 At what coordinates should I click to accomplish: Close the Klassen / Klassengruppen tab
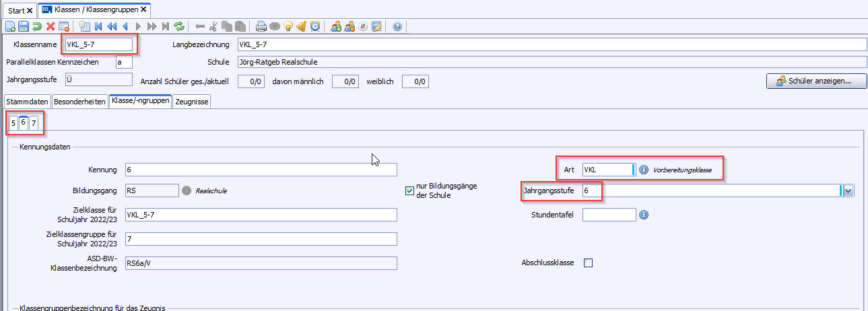[143, 11]
